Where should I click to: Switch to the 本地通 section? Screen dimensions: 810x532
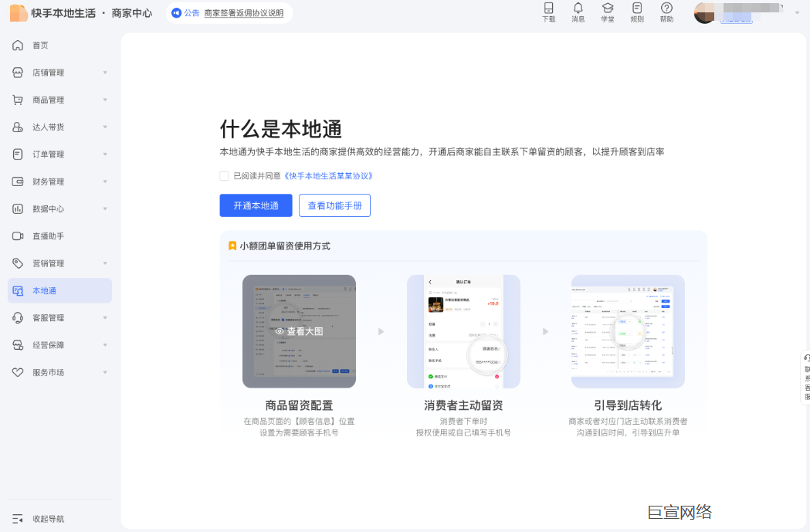point(44,290)
